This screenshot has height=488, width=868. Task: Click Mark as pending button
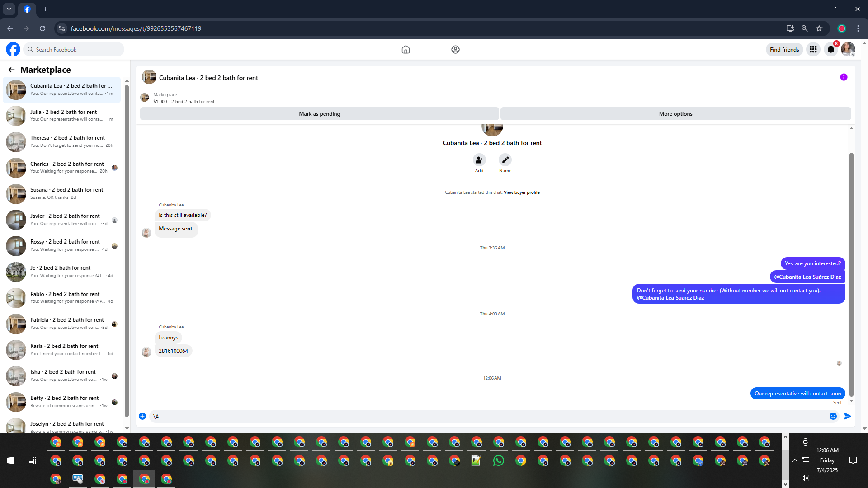(x=319, y=114)
